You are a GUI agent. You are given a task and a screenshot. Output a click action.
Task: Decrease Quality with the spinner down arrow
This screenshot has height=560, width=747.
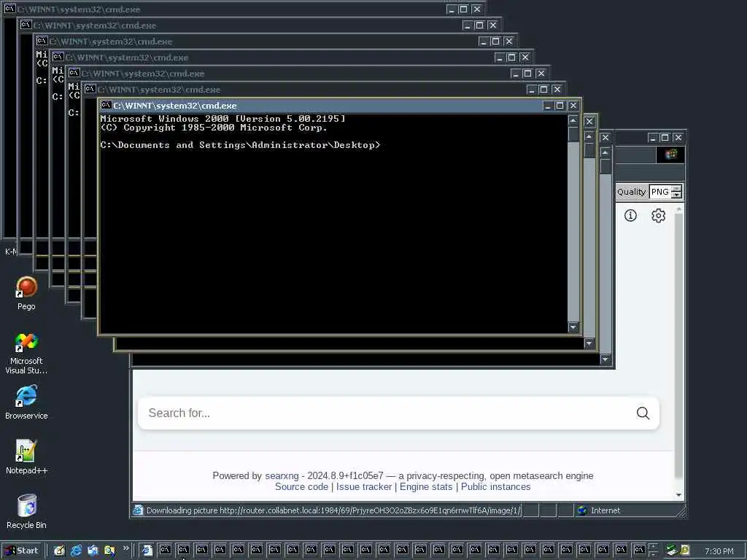click(x=676, y=195)
